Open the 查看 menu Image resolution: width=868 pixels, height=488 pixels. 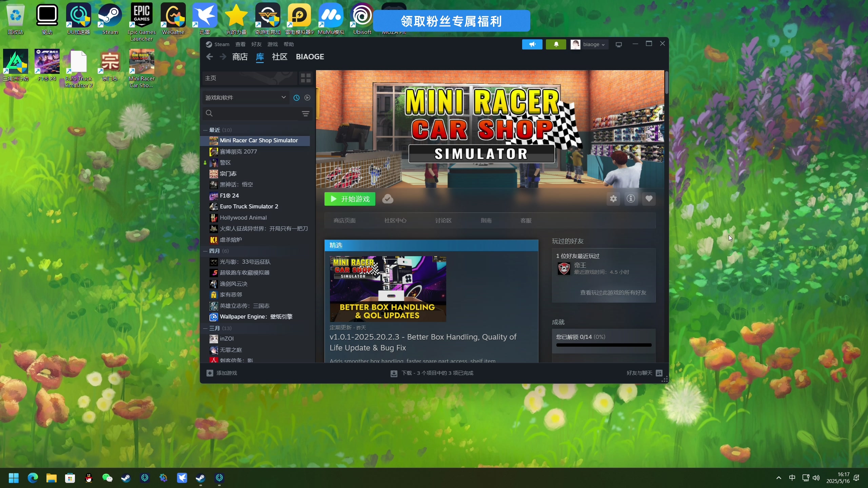click(240, 44)
